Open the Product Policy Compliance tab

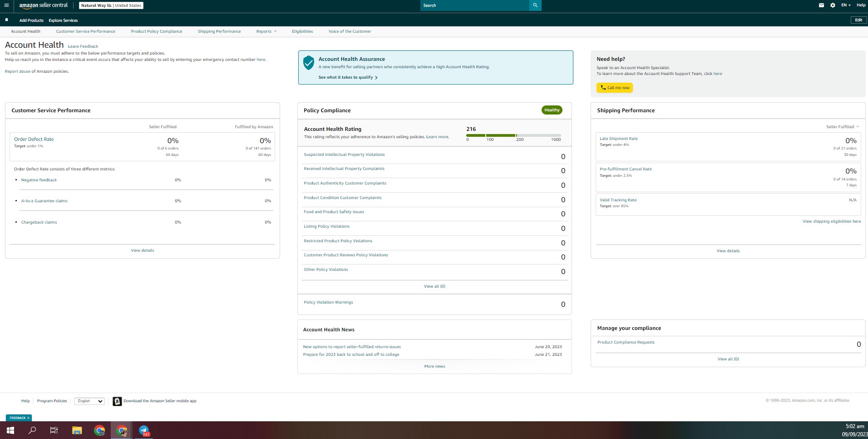(157, 31)
